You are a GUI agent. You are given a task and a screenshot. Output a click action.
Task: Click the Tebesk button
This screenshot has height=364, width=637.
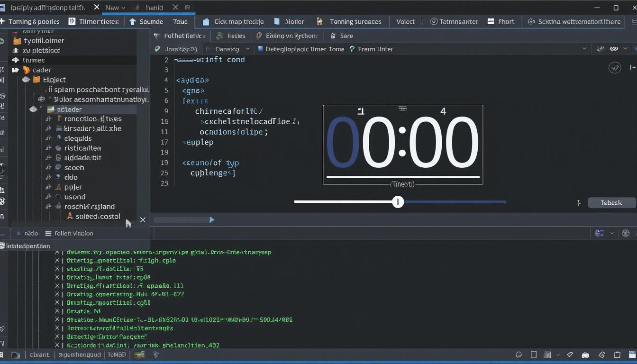[x=611, y=202]
